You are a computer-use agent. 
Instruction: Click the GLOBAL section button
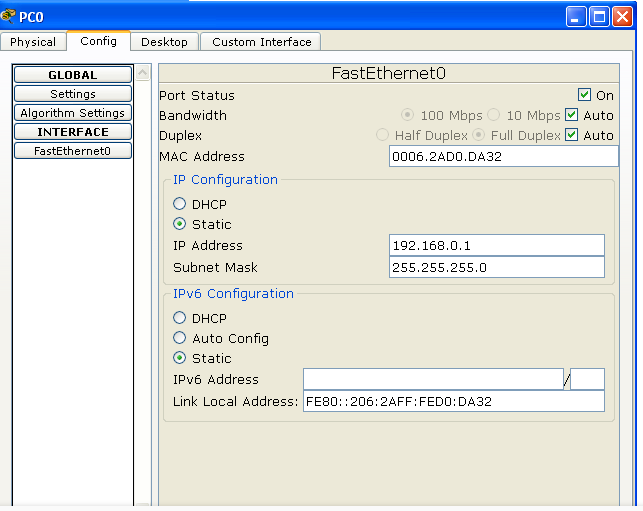73,75
